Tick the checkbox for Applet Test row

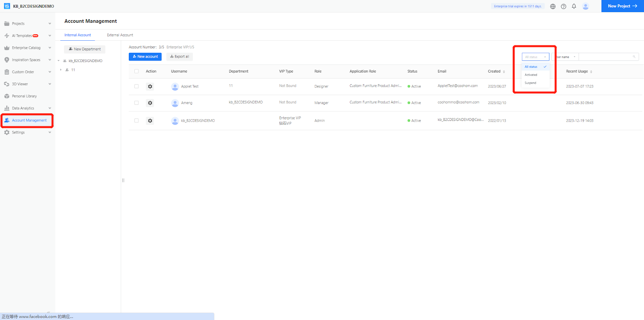coord(136,86)
